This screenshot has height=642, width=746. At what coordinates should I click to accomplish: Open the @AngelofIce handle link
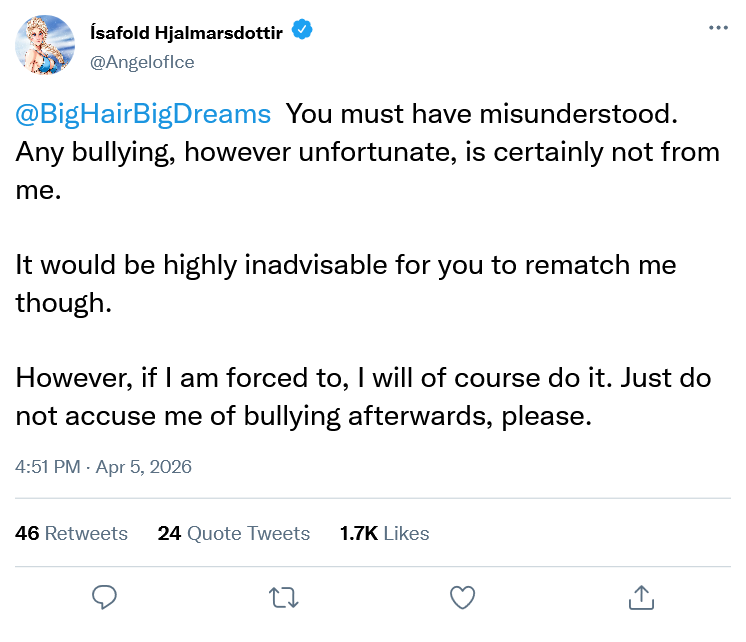(x=142, y=62)
